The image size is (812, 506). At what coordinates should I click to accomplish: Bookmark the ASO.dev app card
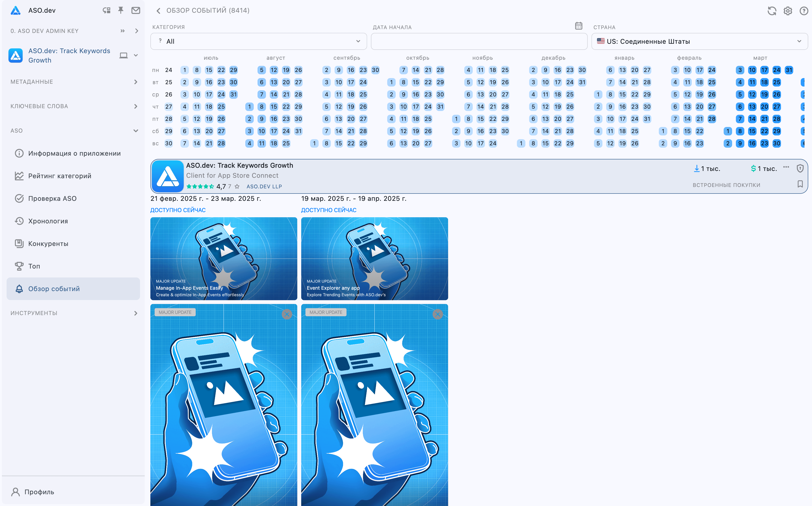click(800, 184)
